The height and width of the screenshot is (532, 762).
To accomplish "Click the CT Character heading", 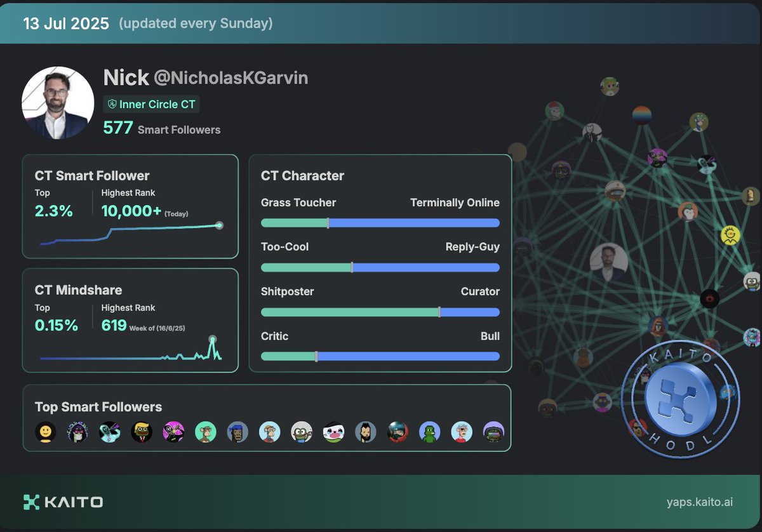I will coord(302,176).
